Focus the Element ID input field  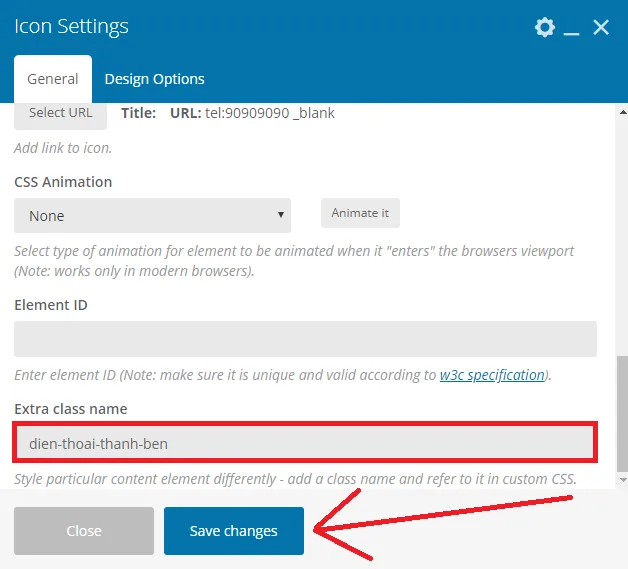(x=305, y=339)
